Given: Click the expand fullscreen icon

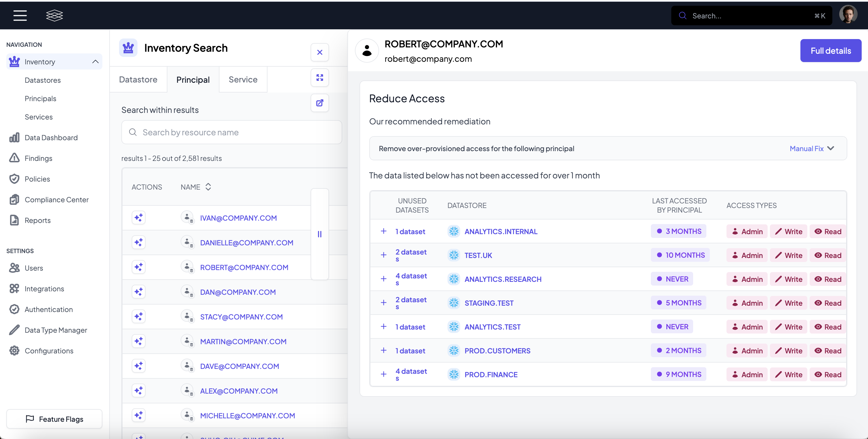Looking at the screenshot, I should [320, 78].
